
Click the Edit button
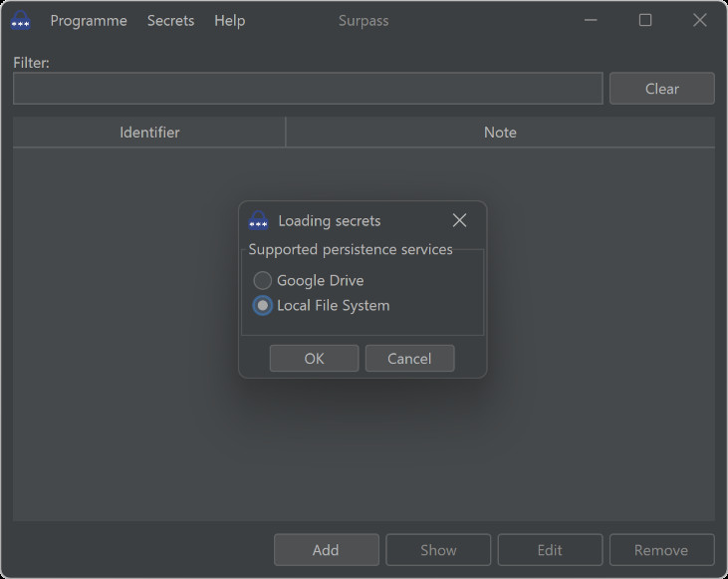[x=550, y=550]
